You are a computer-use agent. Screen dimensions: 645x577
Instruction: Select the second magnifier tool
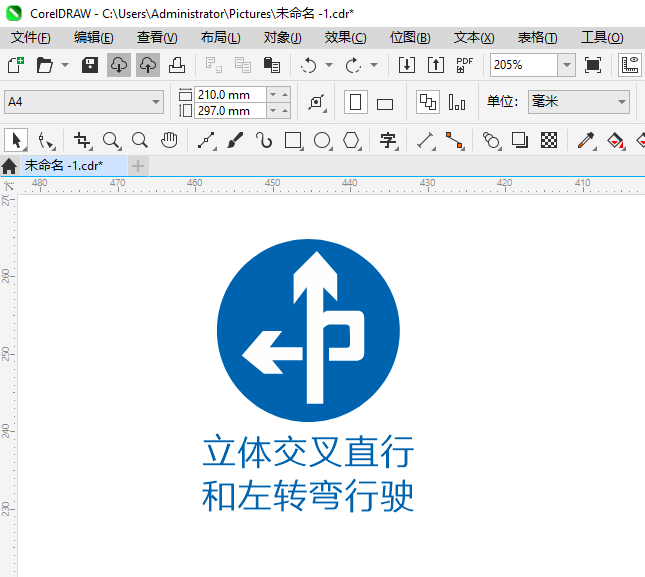[x=140, y=141]
